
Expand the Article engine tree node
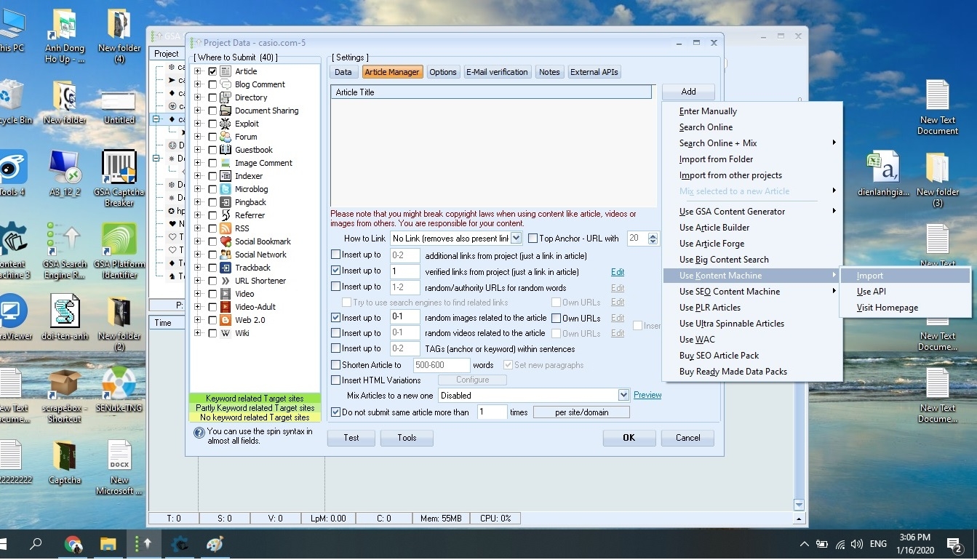(198, 71)
